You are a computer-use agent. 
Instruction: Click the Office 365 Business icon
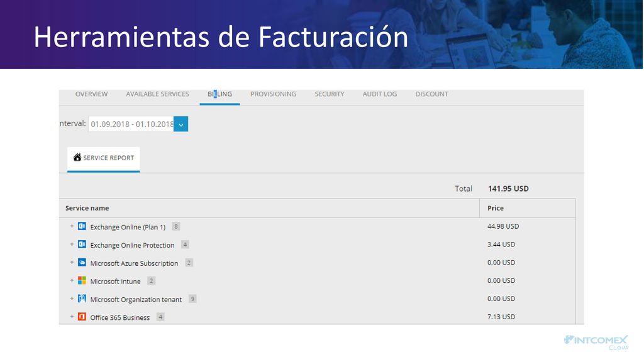coord(82,317)
